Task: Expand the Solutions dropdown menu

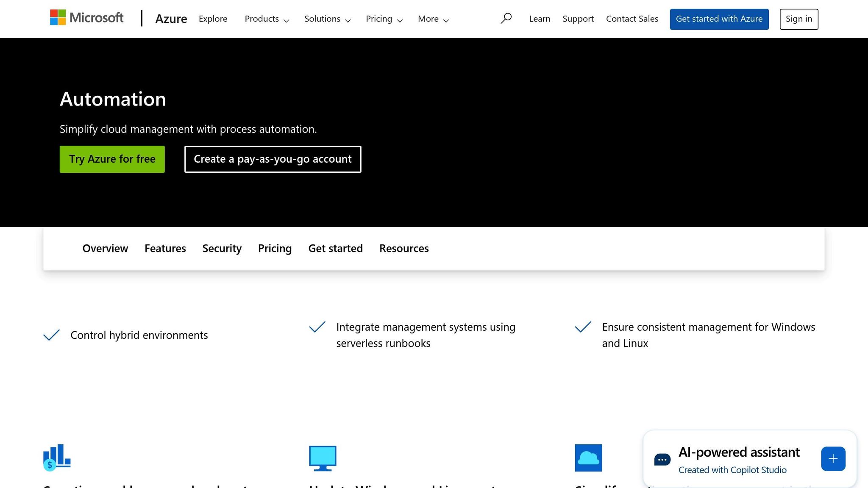Action: tap(327, 19)
